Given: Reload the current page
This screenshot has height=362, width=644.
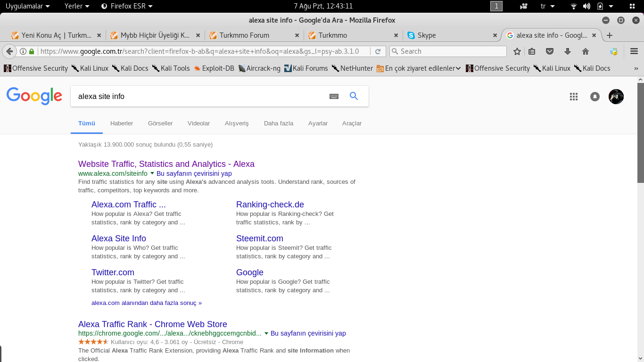Looking at the screenshot, I should tap(378, 51).
